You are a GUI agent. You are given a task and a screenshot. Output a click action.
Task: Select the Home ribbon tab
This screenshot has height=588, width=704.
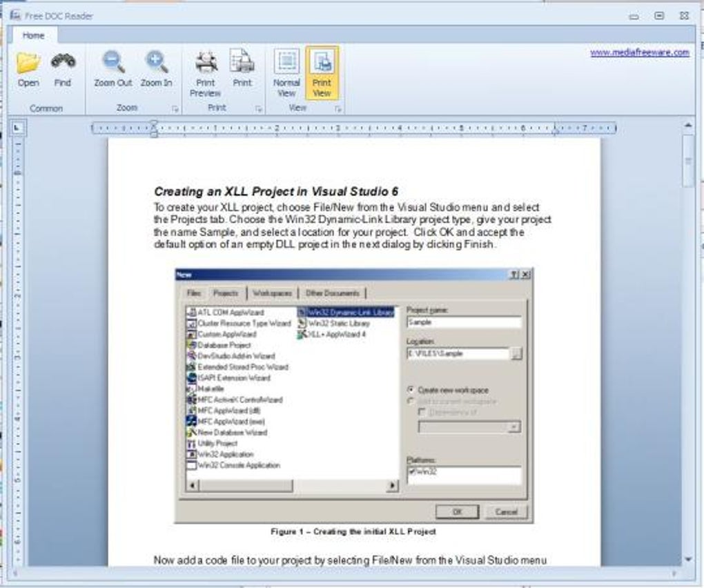[34, 35]
